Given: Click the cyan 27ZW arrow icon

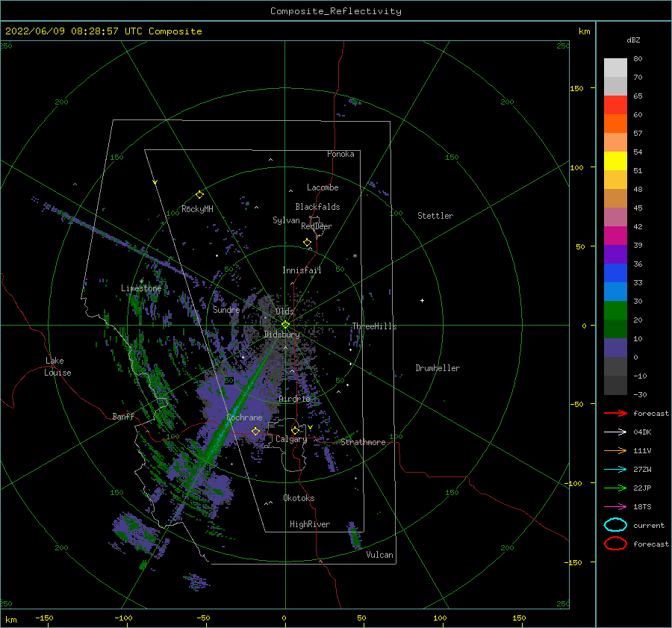Looking at the screenshot, I should click(x=615, y=470).
